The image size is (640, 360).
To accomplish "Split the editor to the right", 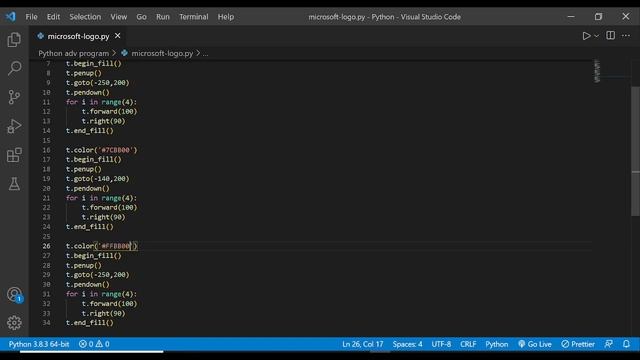I will click(610, 36).
